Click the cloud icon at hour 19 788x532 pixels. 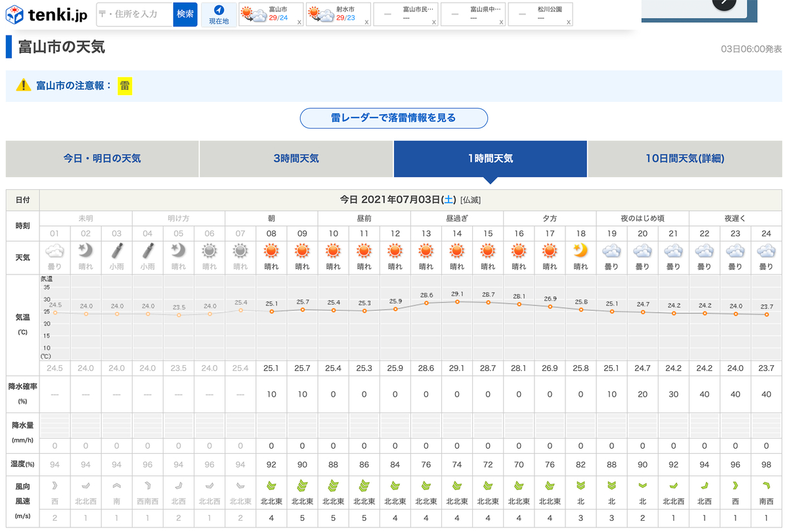(x=612, y=250)
